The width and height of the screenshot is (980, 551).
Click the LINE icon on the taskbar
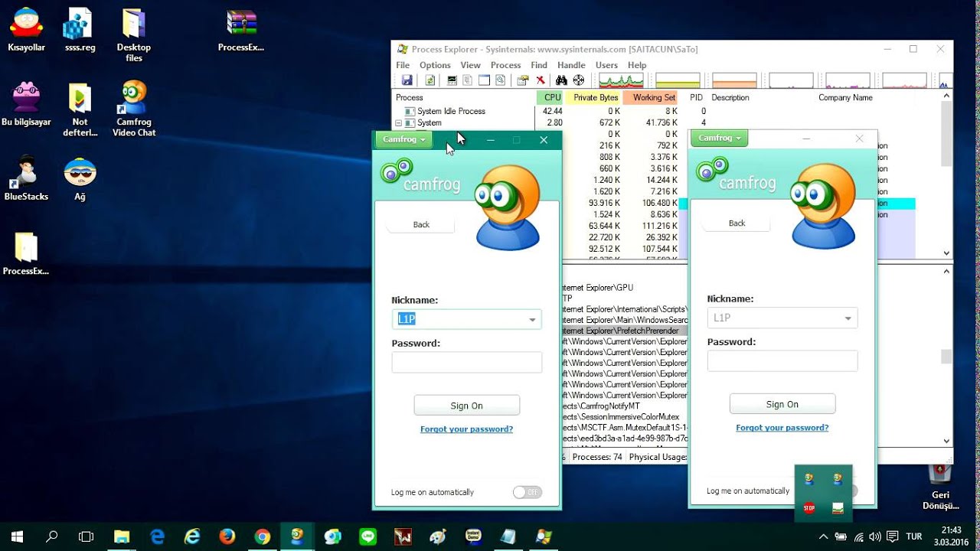[367, 536]
